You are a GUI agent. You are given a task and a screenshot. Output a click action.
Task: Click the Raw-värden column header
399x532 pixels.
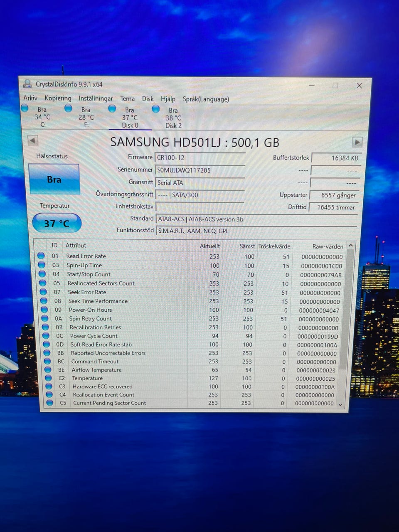328,246
